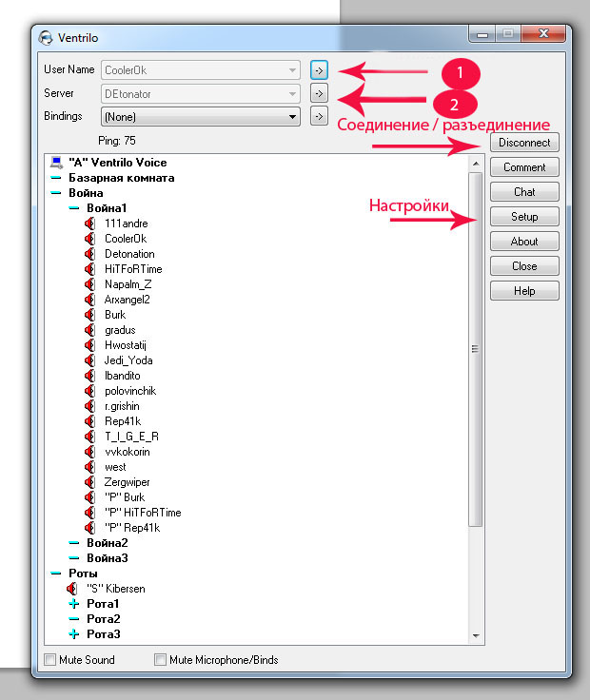This screenshot has height=700, width=590.
Task: Open the Bindings dropdown set to (None)
Action: (201, 117)
